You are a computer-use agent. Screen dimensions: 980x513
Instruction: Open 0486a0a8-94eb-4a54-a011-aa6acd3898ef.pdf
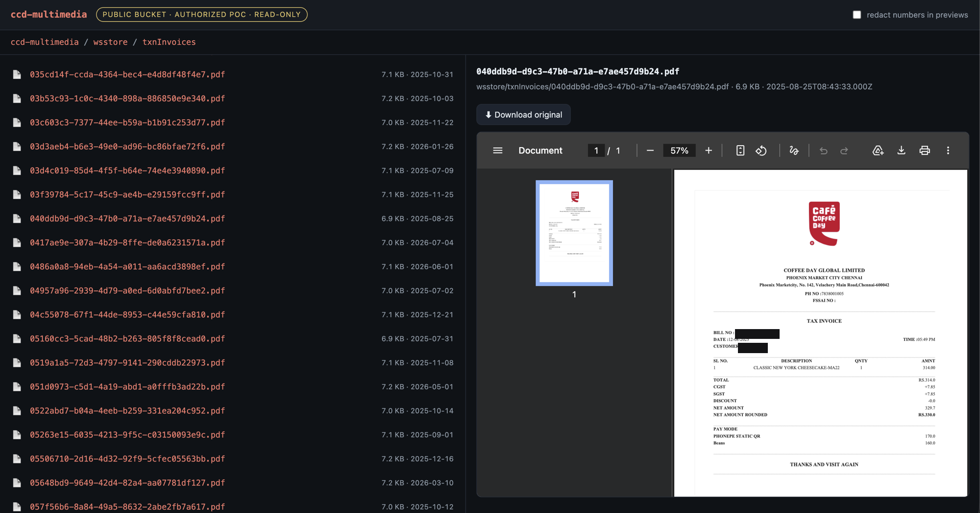[127, 267]
